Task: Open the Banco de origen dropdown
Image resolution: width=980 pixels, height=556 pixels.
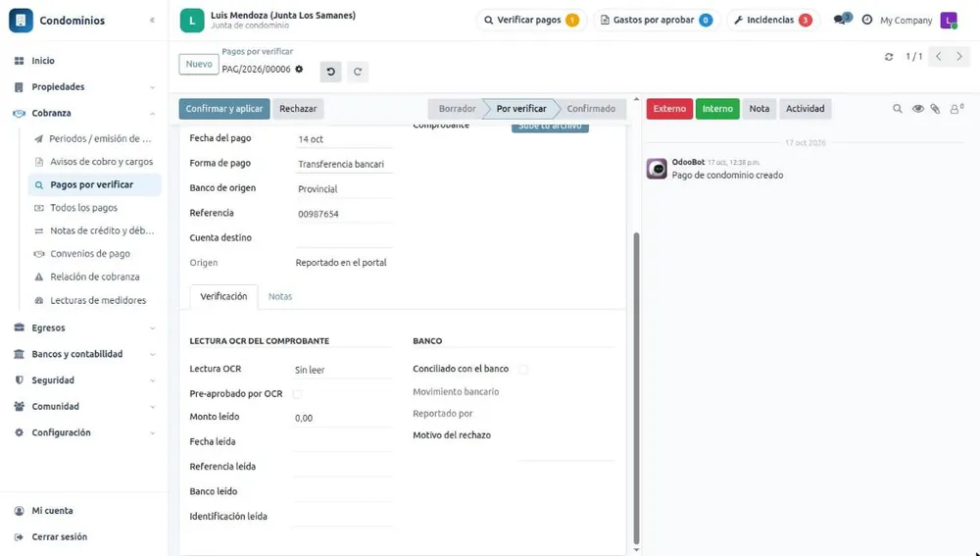Action: point(344,189)
